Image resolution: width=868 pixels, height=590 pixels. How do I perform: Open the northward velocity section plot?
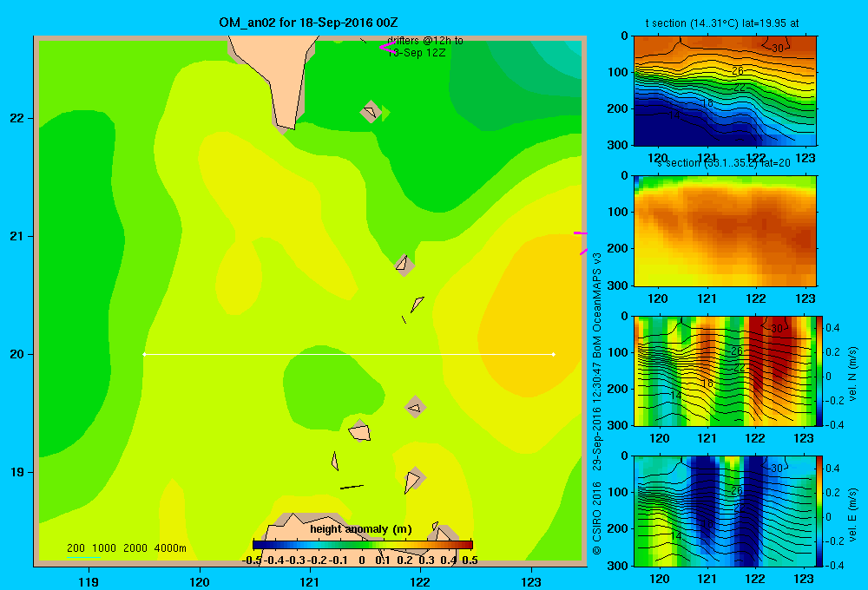[725, 370]
